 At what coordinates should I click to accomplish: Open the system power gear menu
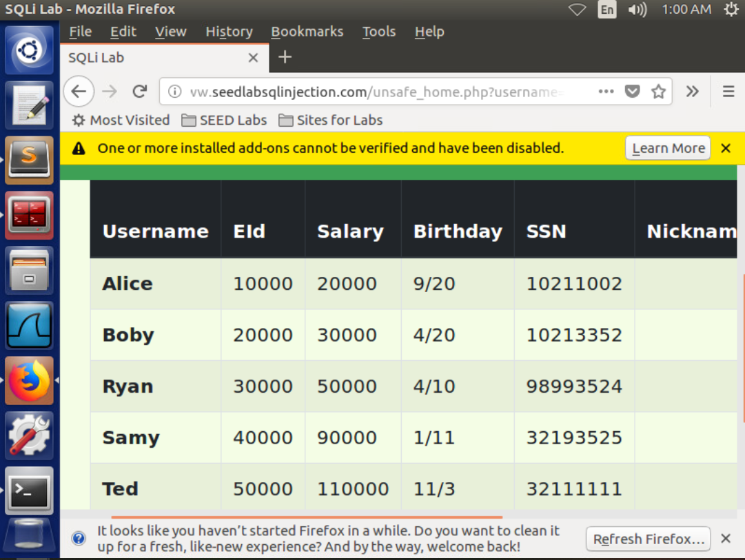pyautogui.click(x=731, y=10)
